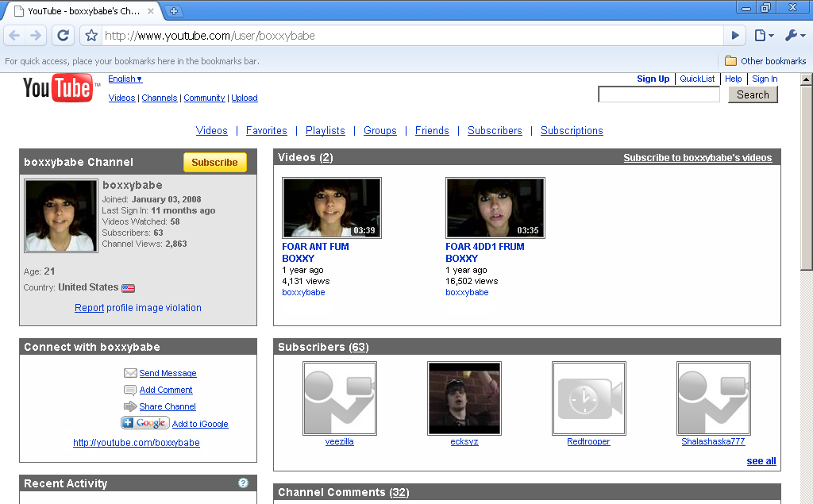Open the Help link
Screen dimensions: 813x504
tap(733, 79)
